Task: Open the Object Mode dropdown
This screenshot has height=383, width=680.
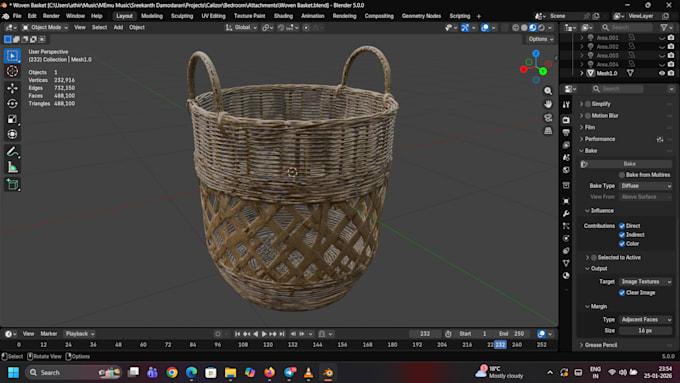Action: 45,27
